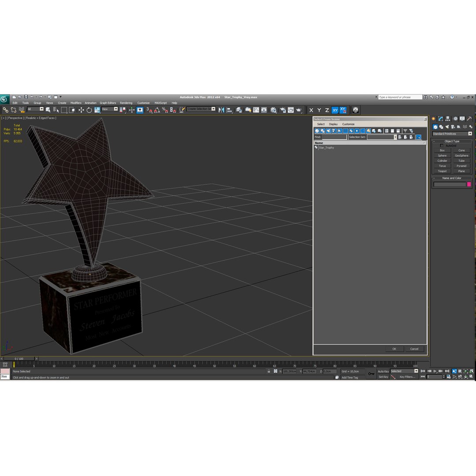Screen dimensions: 476x476
Task: Open the Standard Primitives dropdown
Action: pos(452,134)
